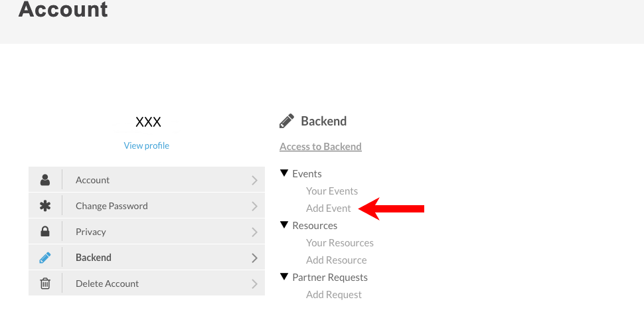The width and height of the screenshot is (644, 332).
Task: Open the Account settings tab
Action: (x=93, y=180)
